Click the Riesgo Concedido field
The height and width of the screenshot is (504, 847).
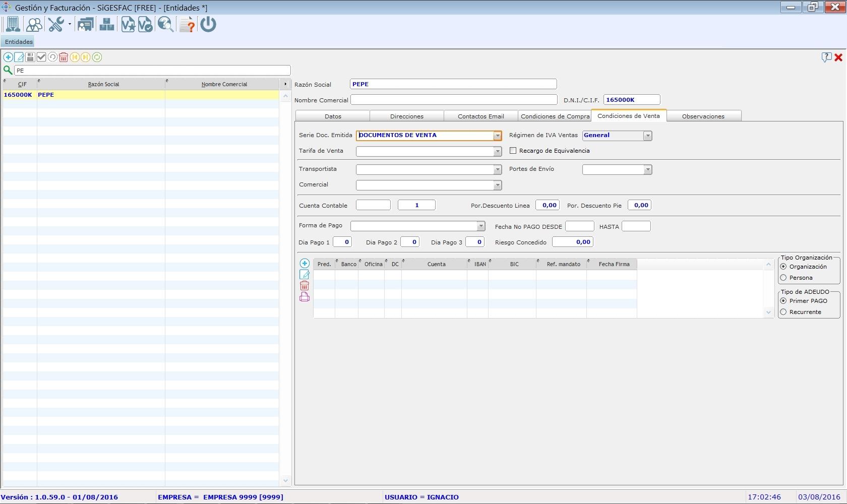[x=573, y=242]
